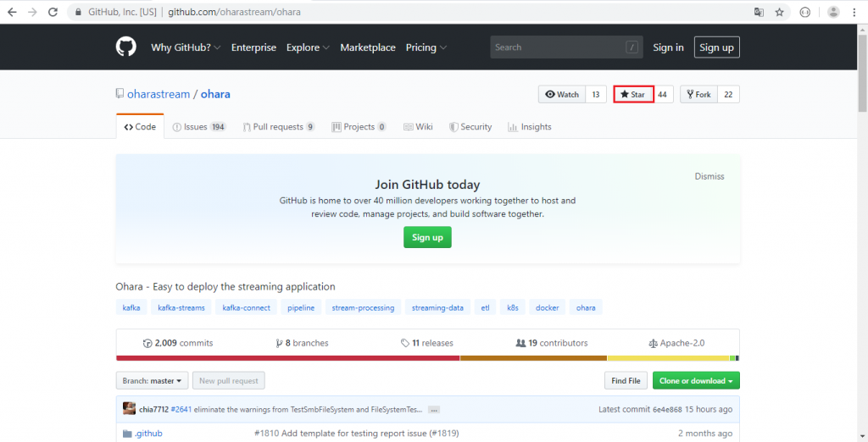Open the latest commit hash 6e4e868
The width and height of the screenshot is (868, 442).
pos(666,409)
